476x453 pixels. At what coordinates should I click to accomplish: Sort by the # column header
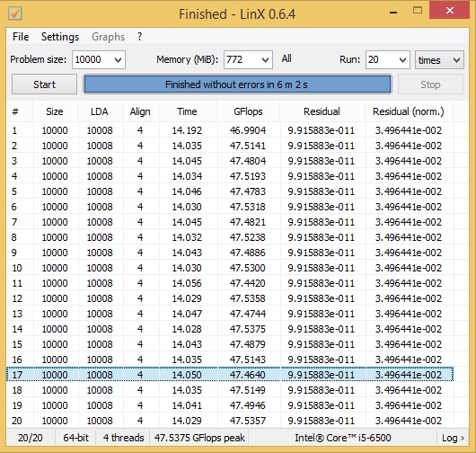20,111
